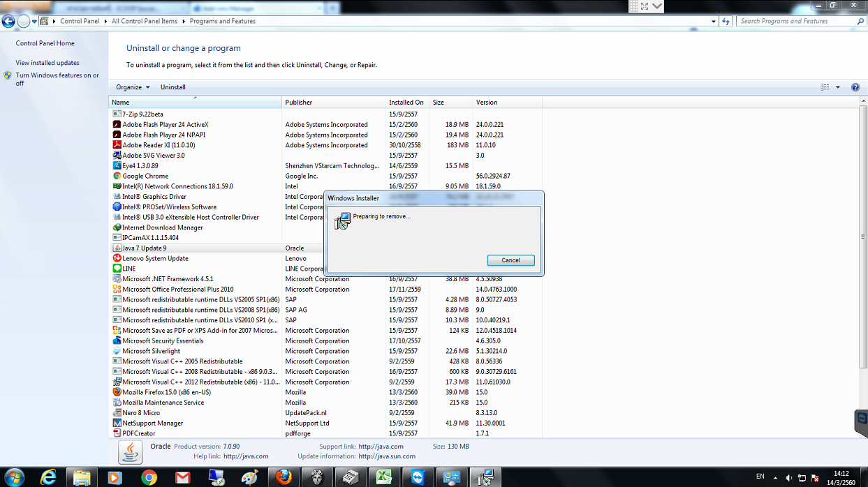Image resolution: width=868 pixels, height=487 pixels.
Task: Click the search magnifier icon
Action: tap(860, 22)
